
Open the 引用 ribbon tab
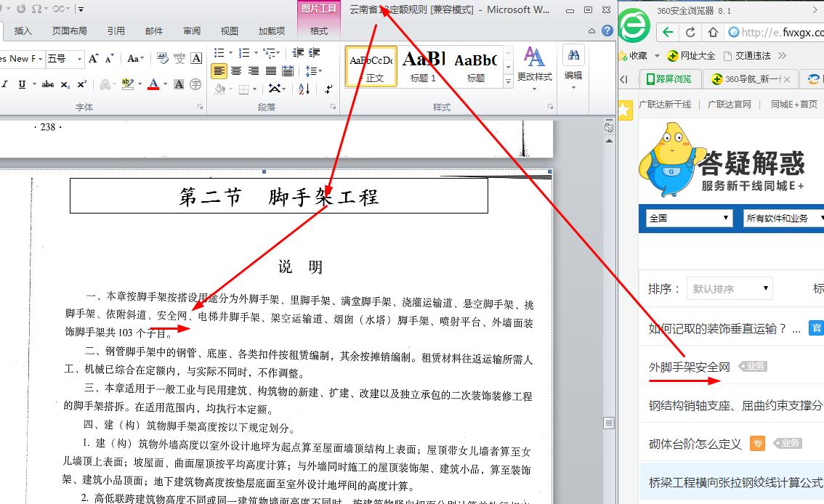116,31
